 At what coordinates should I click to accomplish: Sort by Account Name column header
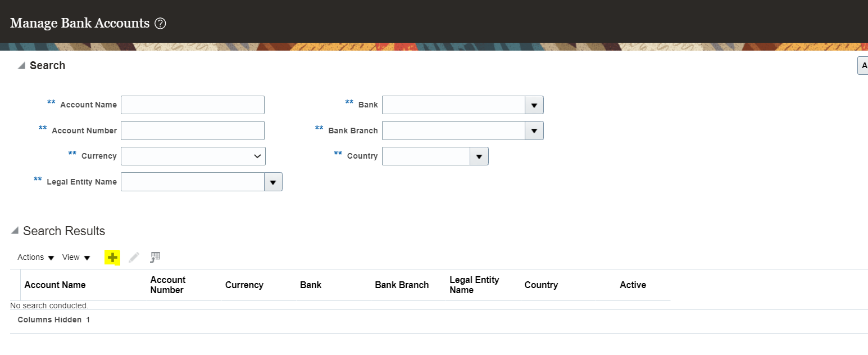coord(55,285)
